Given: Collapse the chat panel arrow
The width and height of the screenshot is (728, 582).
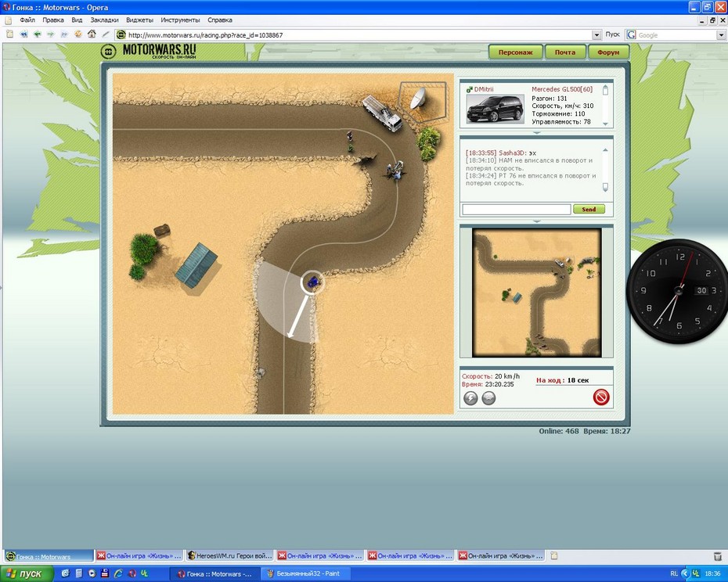Looking at the screenshot, I should click(x=535, y=221).
